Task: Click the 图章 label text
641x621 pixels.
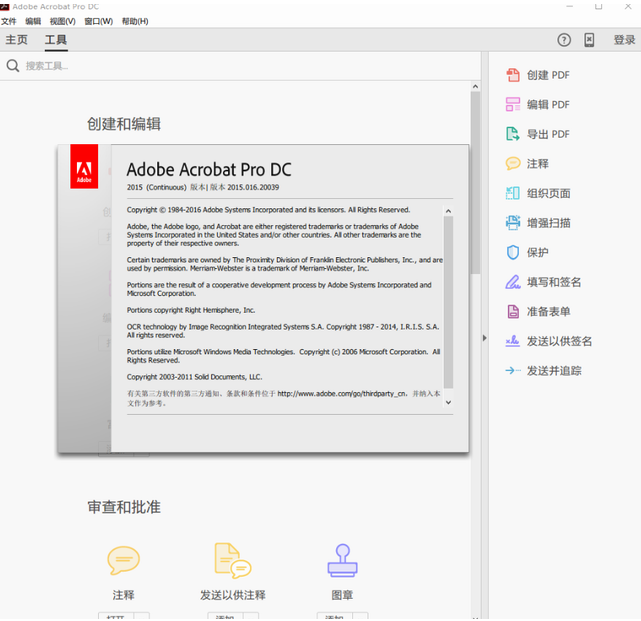Action: coord(343,595)
